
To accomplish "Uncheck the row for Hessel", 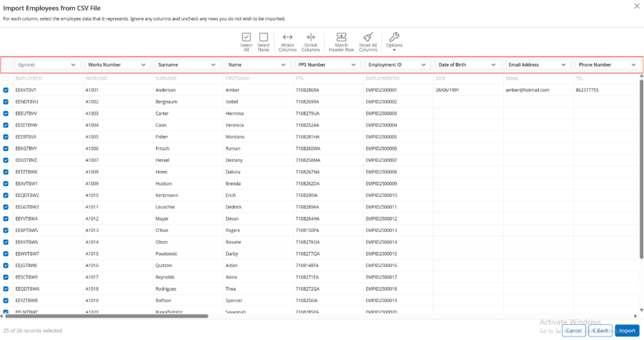I will [x=6, y=160].
